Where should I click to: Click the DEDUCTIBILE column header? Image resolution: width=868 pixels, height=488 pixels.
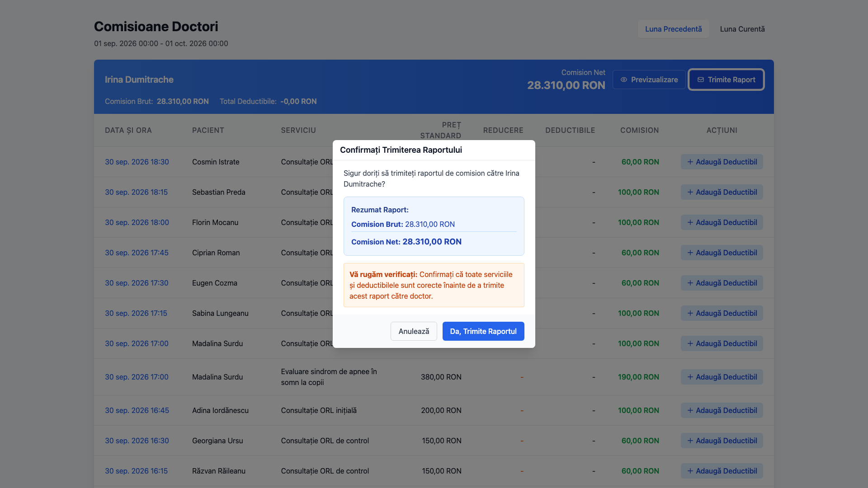click(x=570, y=130)
